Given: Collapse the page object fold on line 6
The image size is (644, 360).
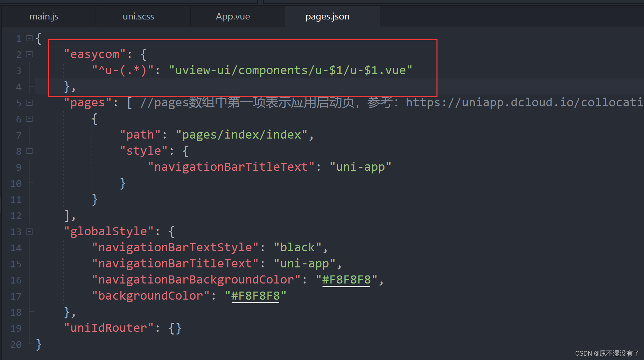Looking at the screenshot, I should pyautogui.click(x=30, y=119).
